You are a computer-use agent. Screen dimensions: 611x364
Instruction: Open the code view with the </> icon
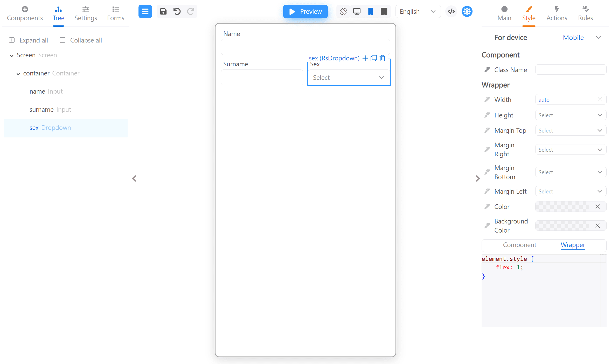click(451, 11)
